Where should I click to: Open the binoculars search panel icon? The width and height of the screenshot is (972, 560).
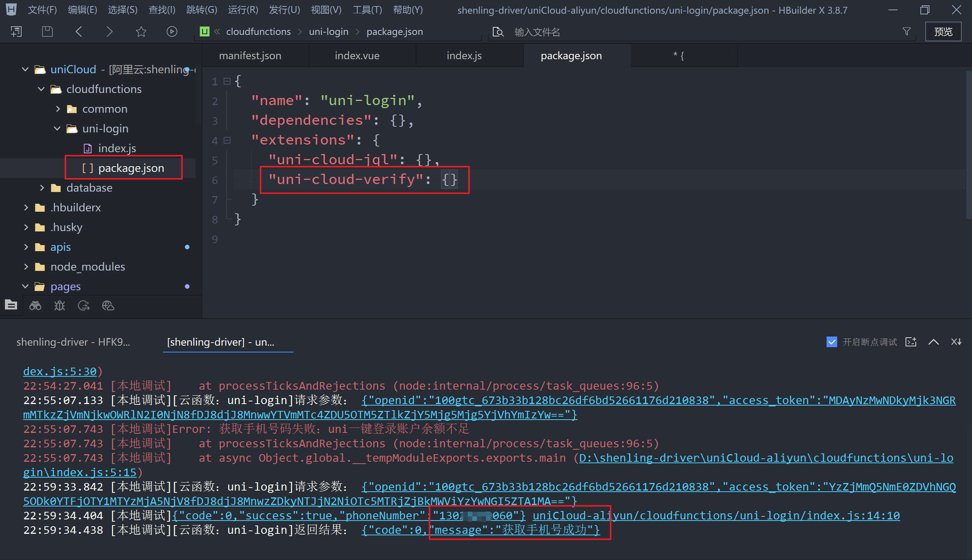[35, 306]
